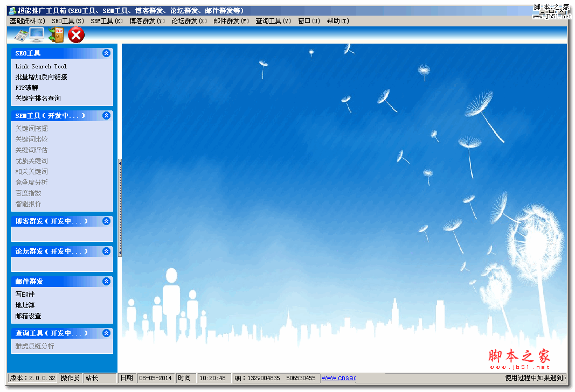The image size is (575, 392).
Task: Collapse the 查询工具 (开发中) panel
Action: pyautogui.click(x=106, y=333)
